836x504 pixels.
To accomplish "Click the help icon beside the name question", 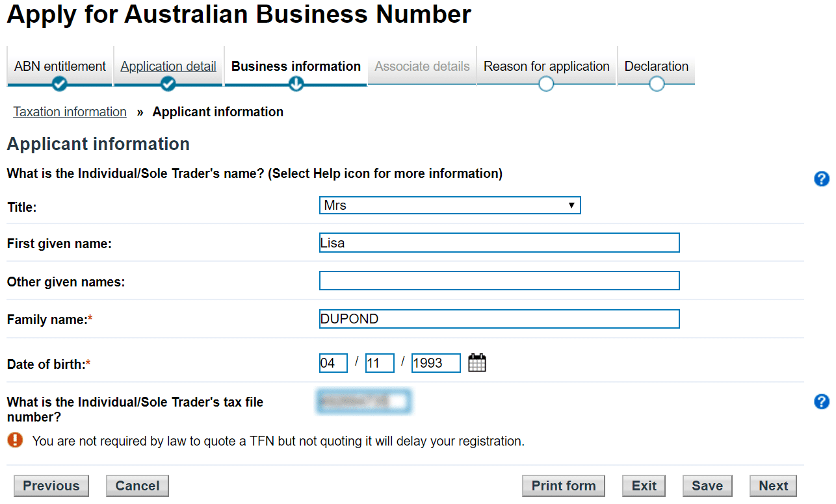I will coord(821,179).
